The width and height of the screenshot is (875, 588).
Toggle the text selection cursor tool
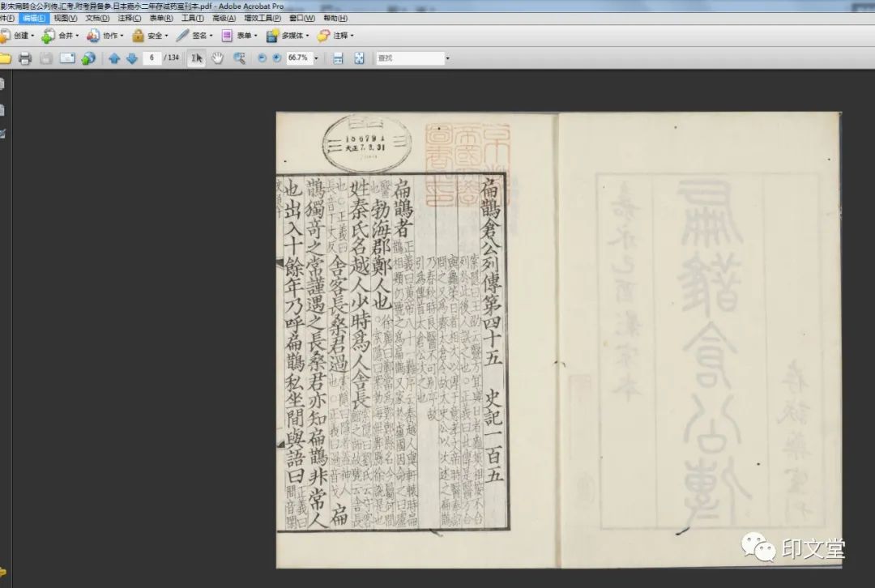(x=196, y=58)
